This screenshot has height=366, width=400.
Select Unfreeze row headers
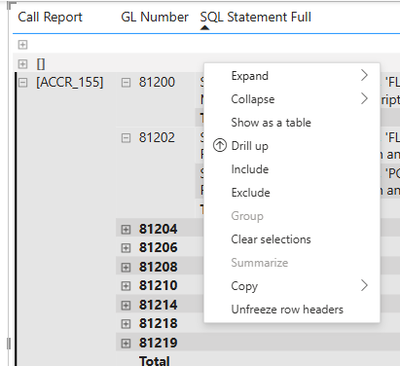[292, 309]
